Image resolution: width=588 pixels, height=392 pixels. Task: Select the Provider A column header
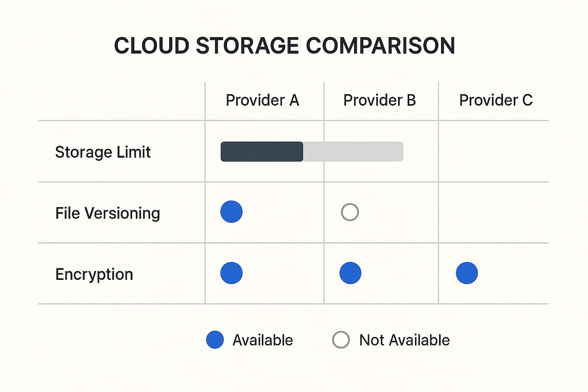tap(262, 100)
